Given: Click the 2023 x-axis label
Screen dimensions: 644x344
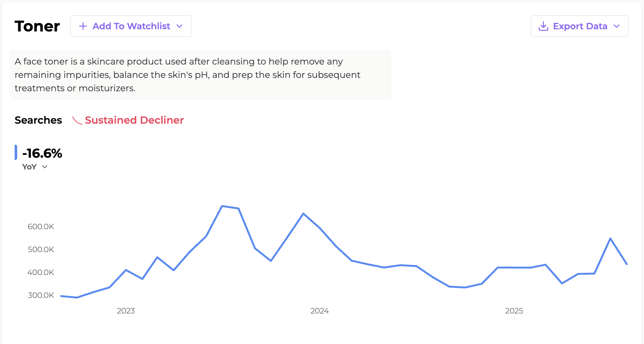Looking at the screenshot, I should point(126,311).
